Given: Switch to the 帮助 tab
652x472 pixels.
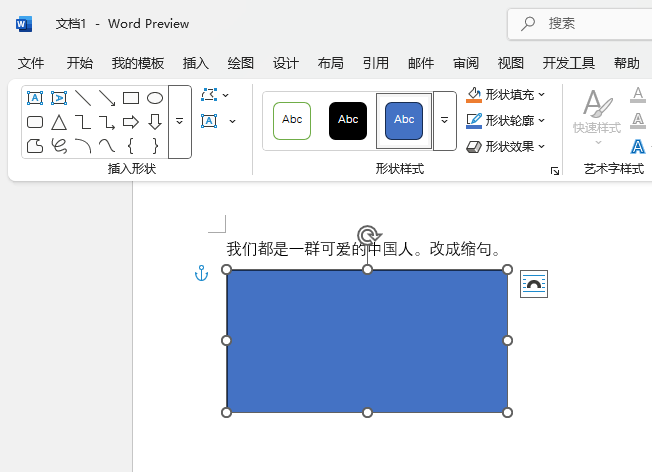Looking at the screenshot, I should (627, 63).
